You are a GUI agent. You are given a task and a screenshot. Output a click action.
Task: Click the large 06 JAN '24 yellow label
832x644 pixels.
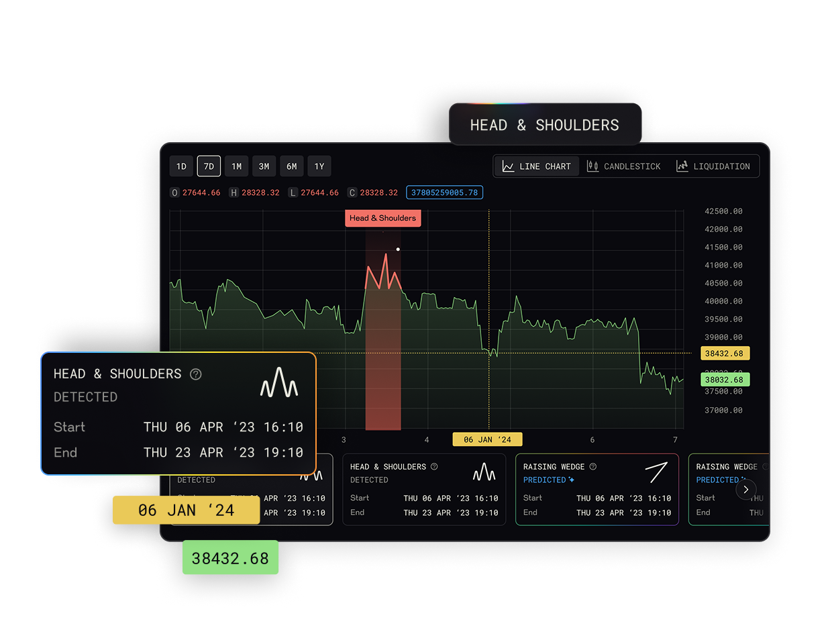[186, 510]
